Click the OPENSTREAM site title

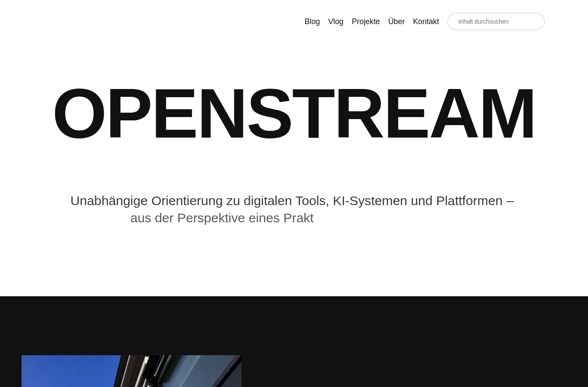tap(294, 114)
